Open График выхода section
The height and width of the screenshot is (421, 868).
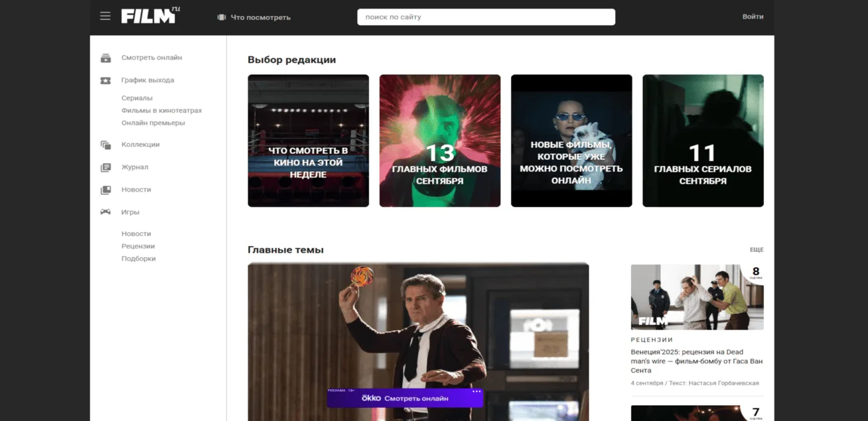tap(147, 80)
